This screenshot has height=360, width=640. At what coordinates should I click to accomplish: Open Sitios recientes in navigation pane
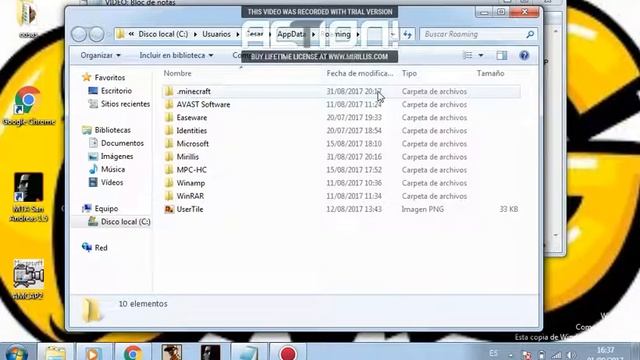pyautogui.click(x=125, y=104)
